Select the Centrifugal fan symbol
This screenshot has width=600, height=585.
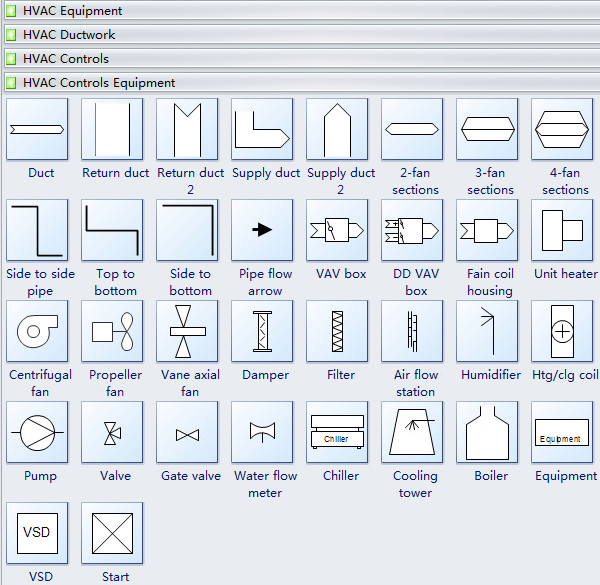pos(38,331)
